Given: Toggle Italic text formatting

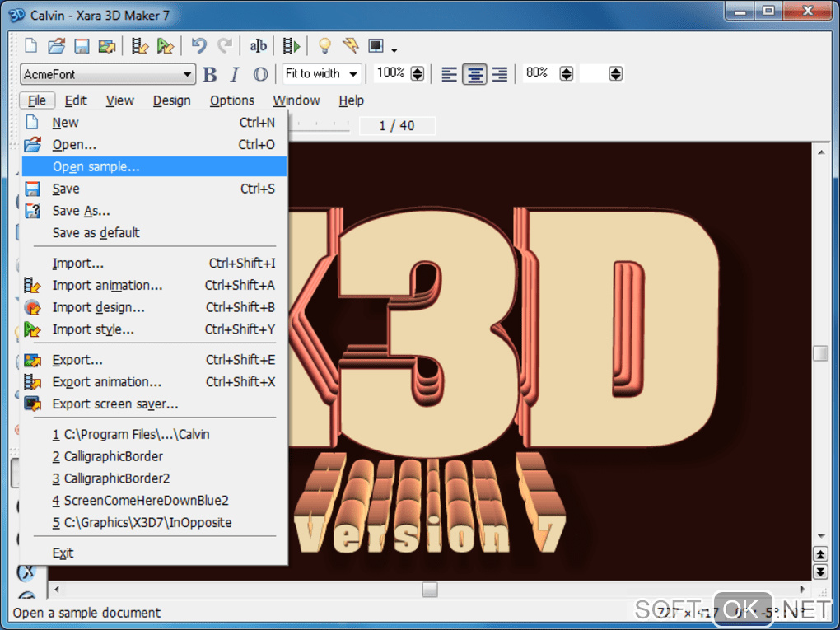Looking at the screenshot, I should (234, 74).
